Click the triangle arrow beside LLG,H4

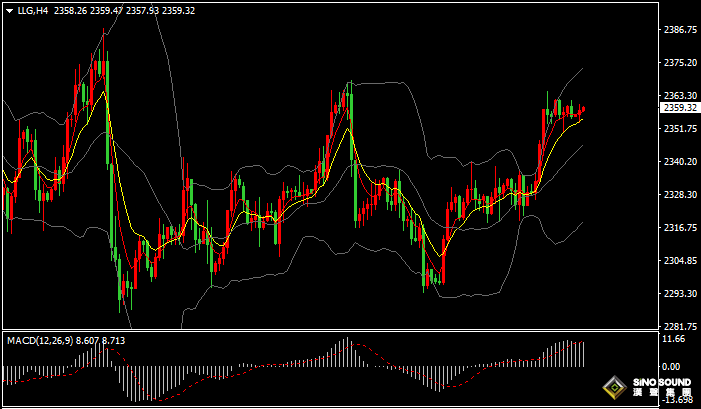pos(8,10)
